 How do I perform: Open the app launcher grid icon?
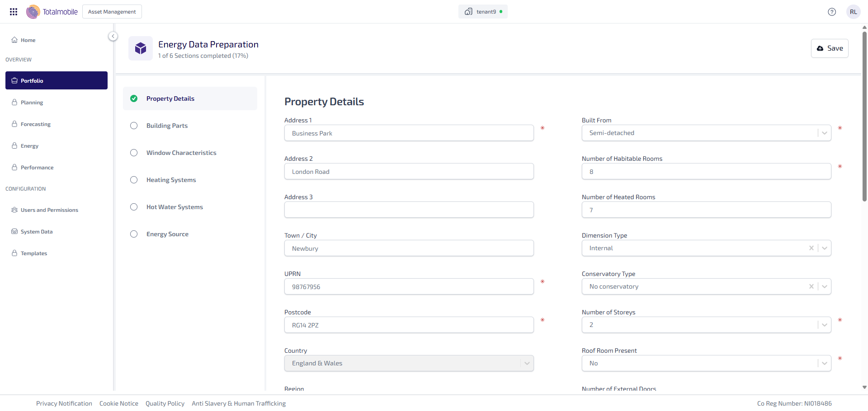click(14, 12)
